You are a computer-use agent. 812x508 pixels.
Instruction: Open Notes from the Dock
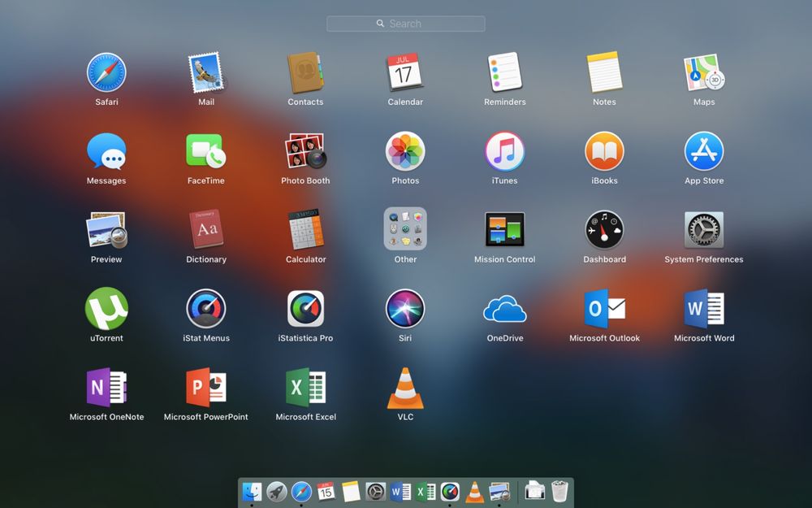coord(351,492)
